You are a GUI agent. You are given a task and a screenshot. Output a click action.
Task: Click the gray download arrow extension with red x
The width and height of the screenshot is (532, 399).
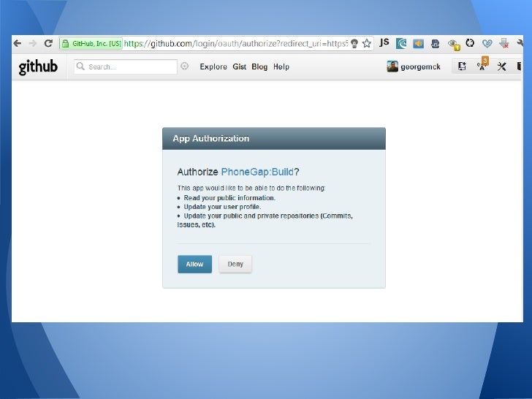pyautogui.click(x=504, y=43)
